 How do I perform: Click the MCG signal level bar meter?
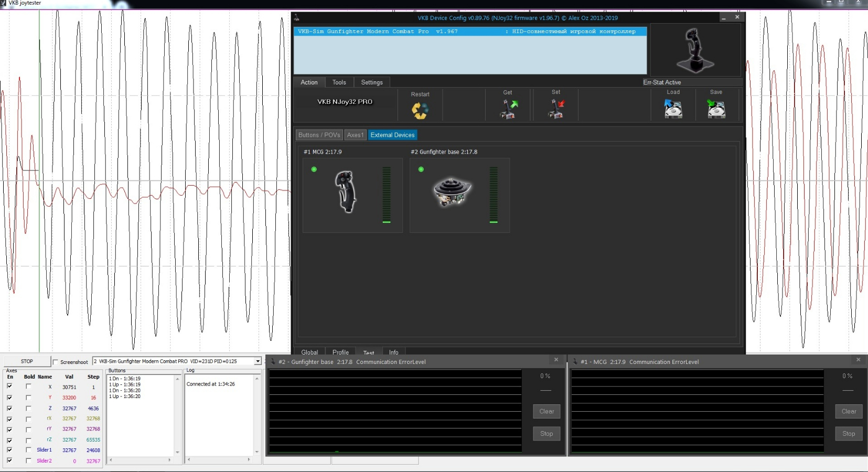[x=387, y=195]
